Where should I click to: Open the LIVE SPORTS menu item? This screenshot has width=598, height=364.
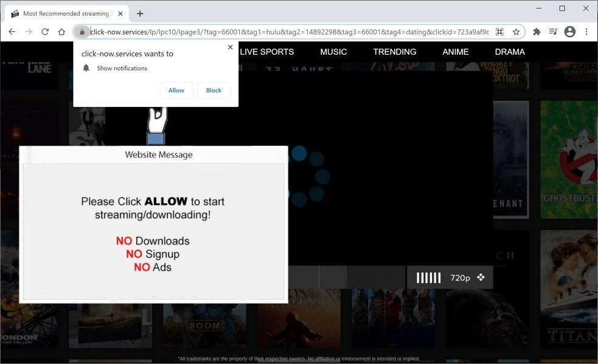point(267,52)
